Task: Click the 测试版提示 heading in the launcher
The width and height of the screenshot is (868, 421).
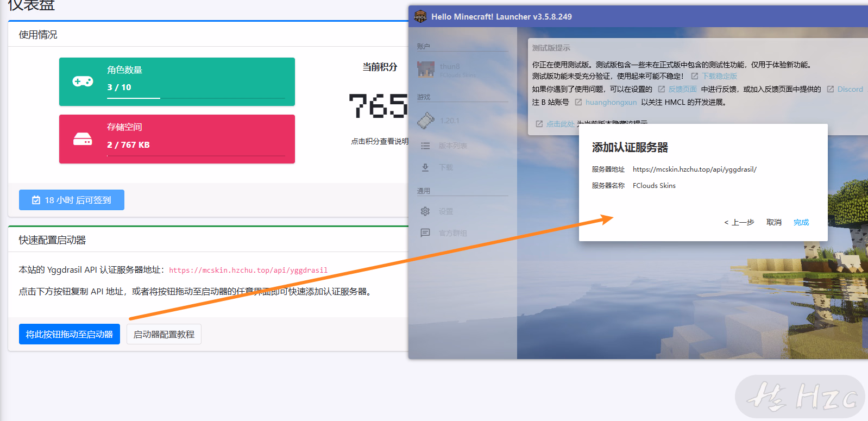Action: click(x=551, y=48)
